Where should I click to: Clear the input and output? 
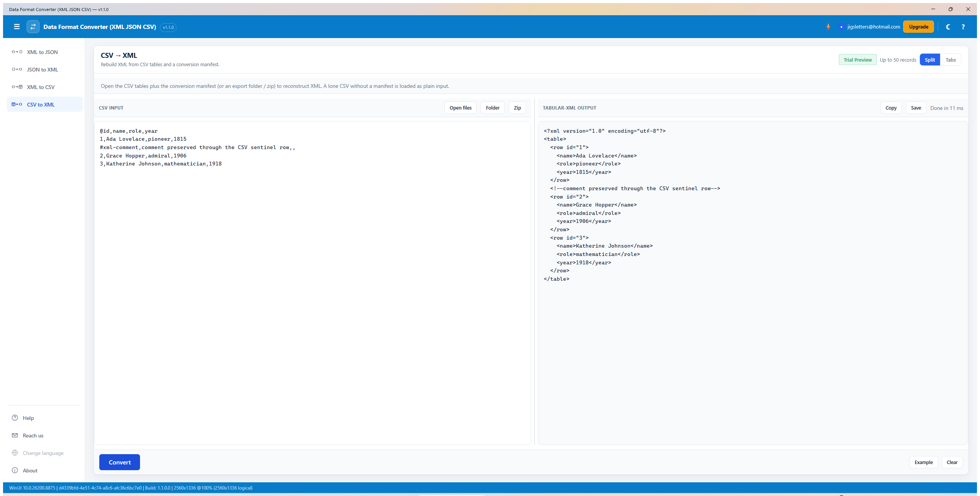[952, 462]
